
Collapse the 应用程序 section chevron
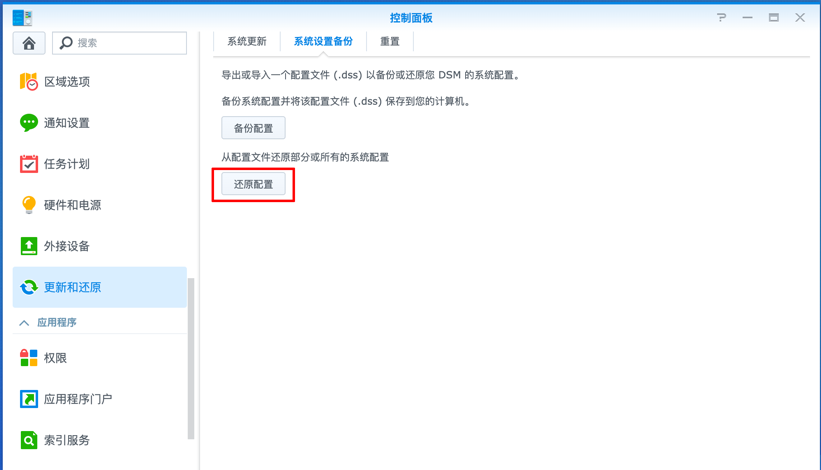click(x=24, y=323)
